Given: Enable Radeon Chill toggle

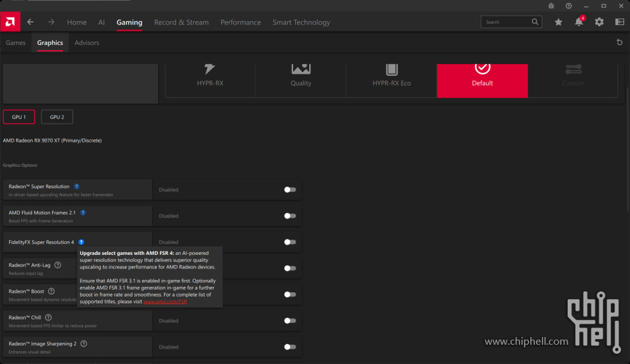Looking at the screenshot, I should pos(290,320).
